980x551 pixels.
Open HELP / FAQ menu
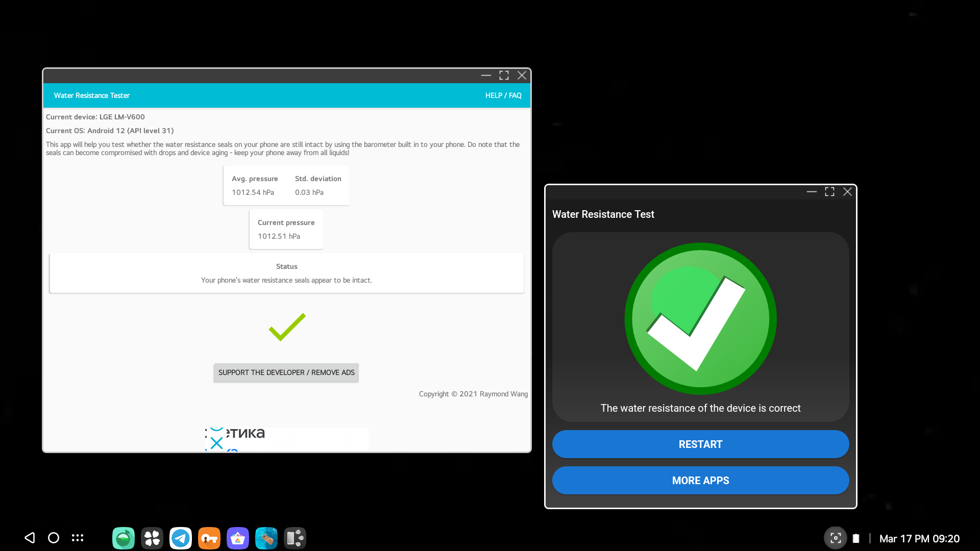click(x=503, y=95)
